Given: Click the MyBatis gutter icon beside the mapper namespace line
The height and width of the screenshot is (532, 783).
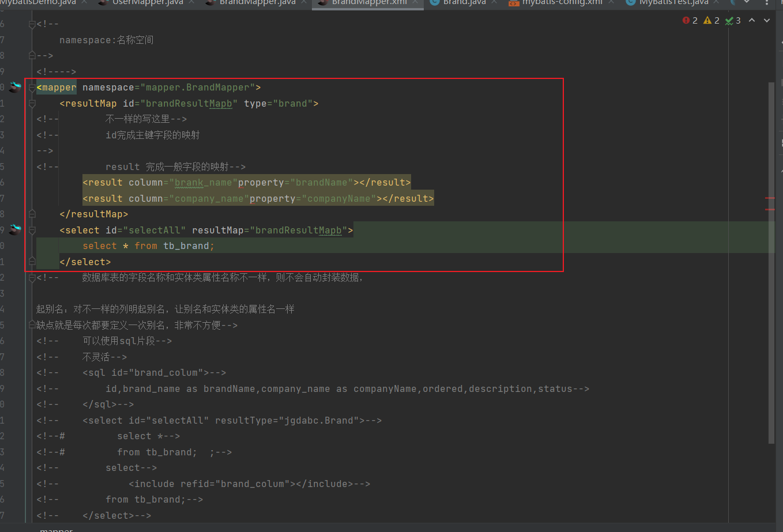Looking at the screenshot, I should [x=15, y=87].
